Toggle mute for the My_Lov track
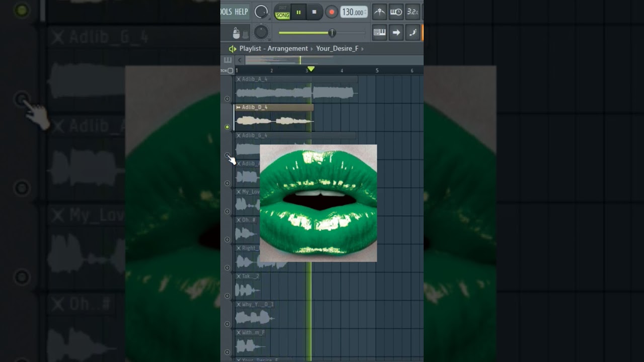Screen dimensions: 644x362 click(227, 211)
